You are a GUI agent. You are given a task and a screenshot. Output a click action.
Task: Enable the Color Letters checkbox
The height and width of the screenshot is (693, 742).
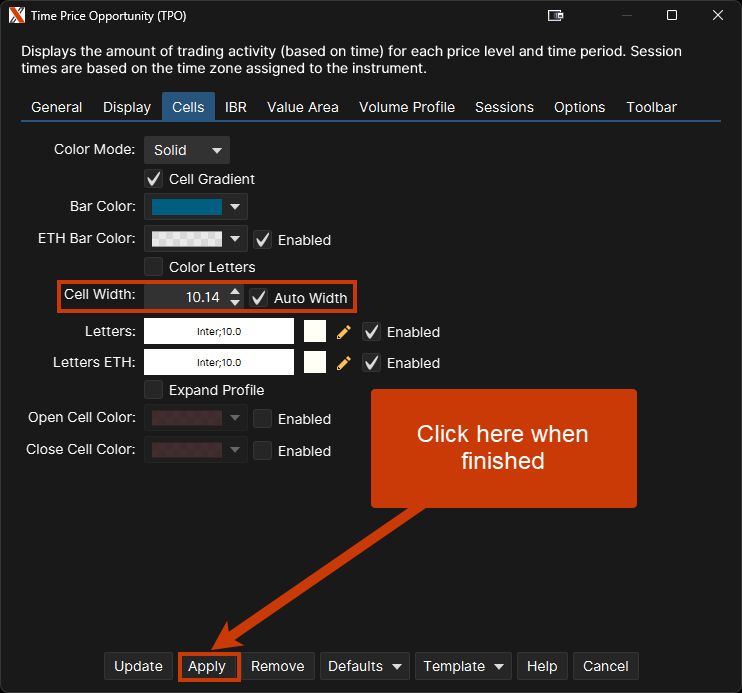coord(154,267)
